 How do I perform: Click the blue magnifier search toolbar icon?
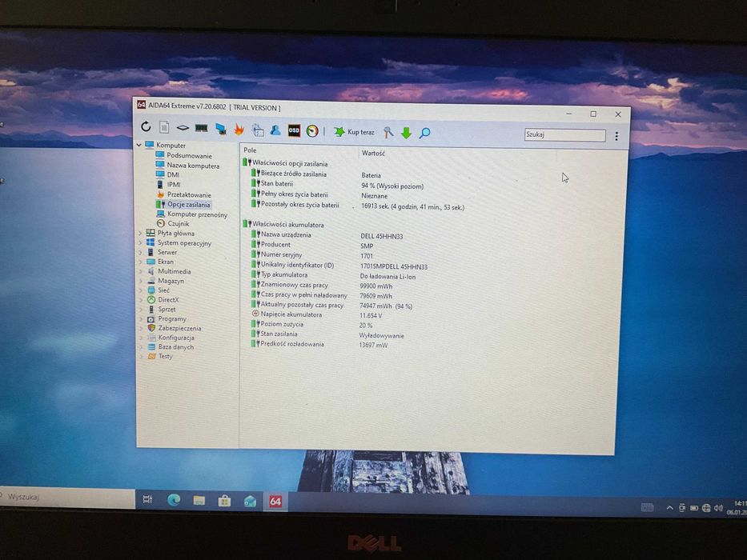(x=424, y=133)
